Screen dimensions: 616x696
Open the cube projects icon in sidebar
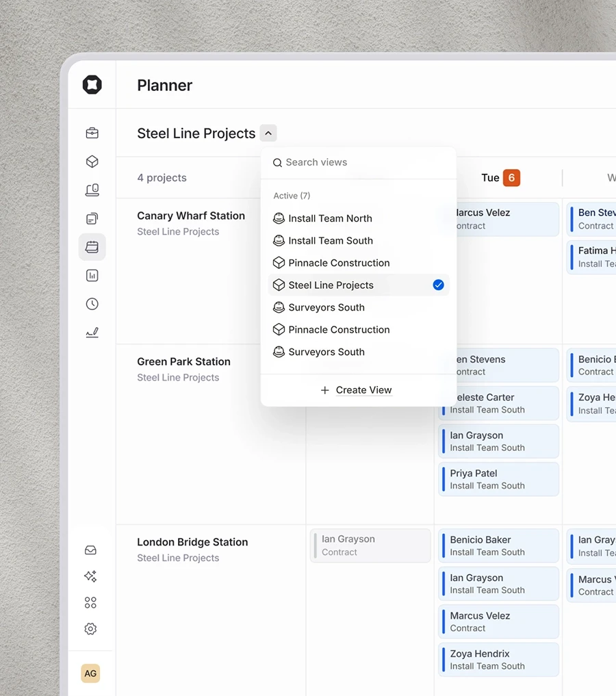tap(92, 162)
